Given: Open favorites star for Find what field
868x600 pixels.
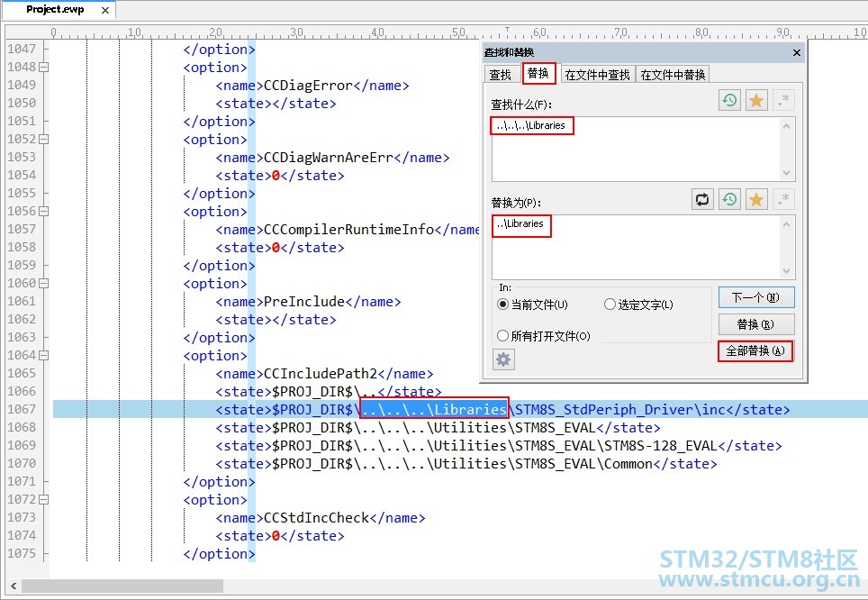Looking at the screenshot, I should click(x=756, y=100).
